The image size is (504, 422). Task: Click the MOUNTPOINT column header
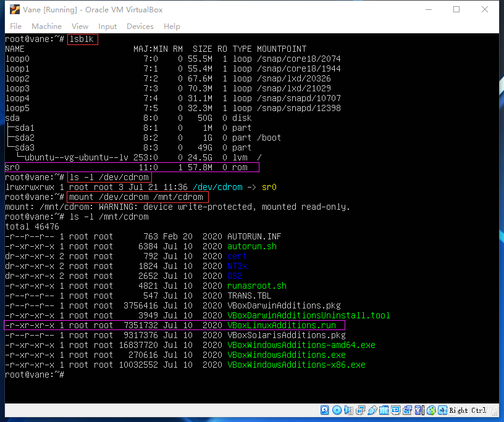tap(282, 49)
